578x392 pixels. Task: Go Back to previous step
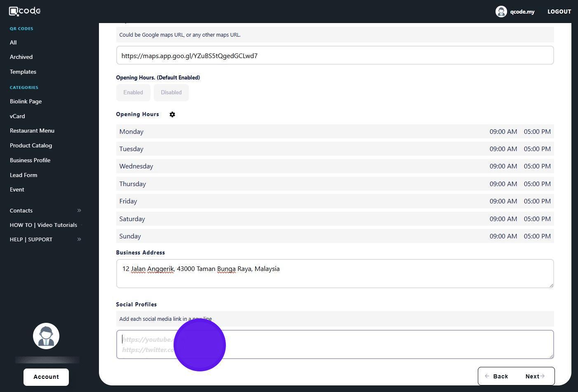(496, 376)
